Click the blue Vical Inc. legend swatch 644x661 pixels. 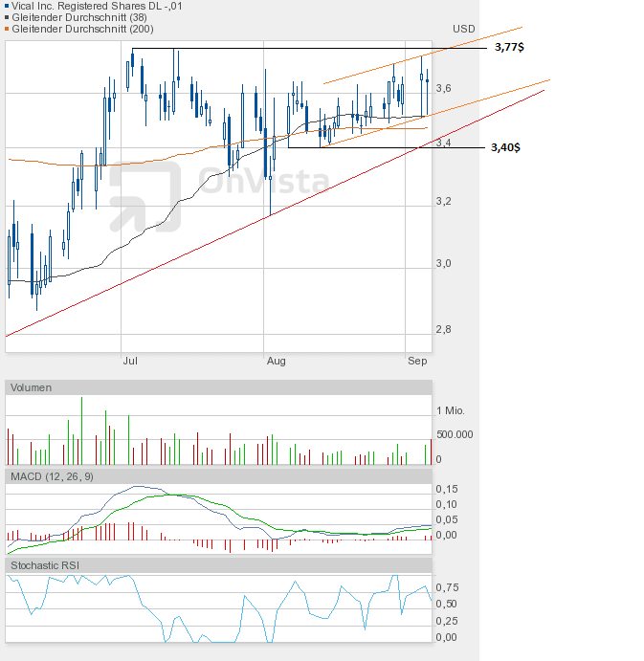point(9,6)
